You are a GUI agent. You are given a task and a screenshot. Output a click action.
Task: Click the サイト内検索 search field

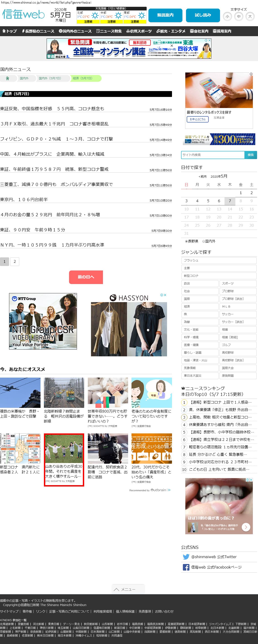point(213,155)
